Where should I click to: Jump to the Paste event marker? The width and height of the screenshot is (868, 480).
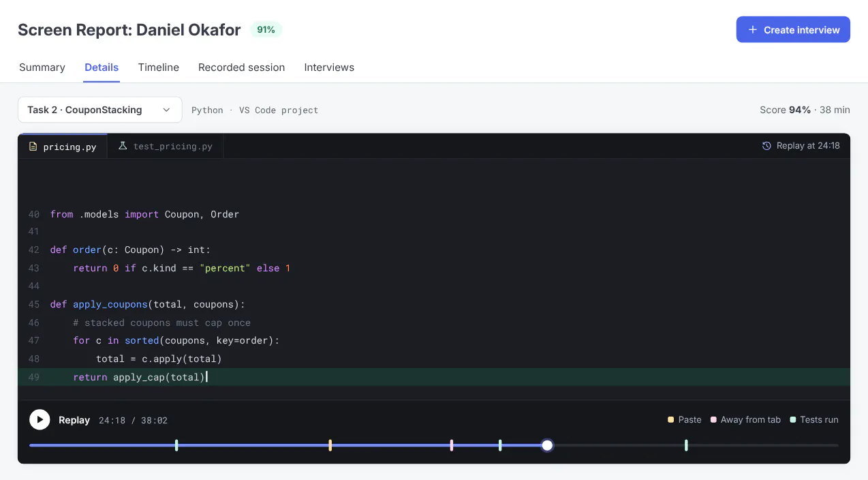(x=330, y=445)
